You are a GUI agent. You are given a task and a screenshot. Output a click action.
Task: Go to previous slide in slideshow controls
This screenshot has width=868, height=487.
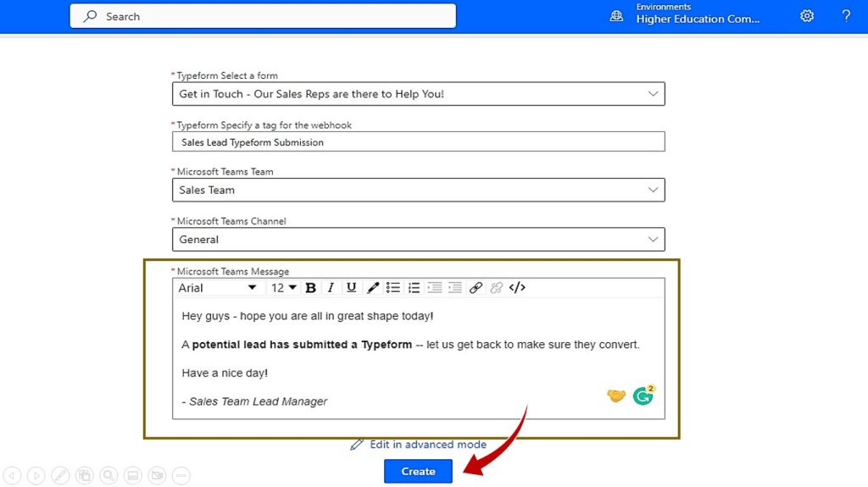click(12, 475)
